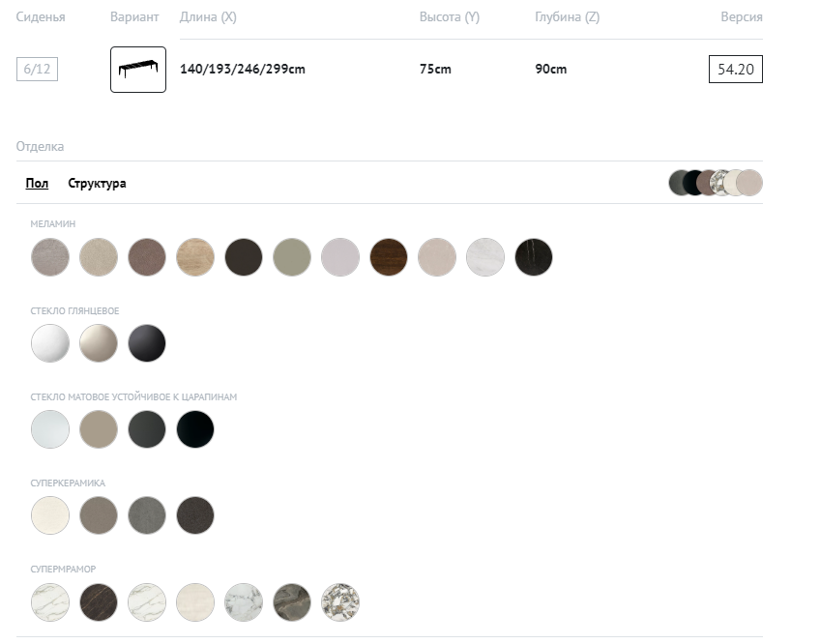The image size is (820, 644).
Task: Select the darkest superceramic swatch
Action: point(195,515)
